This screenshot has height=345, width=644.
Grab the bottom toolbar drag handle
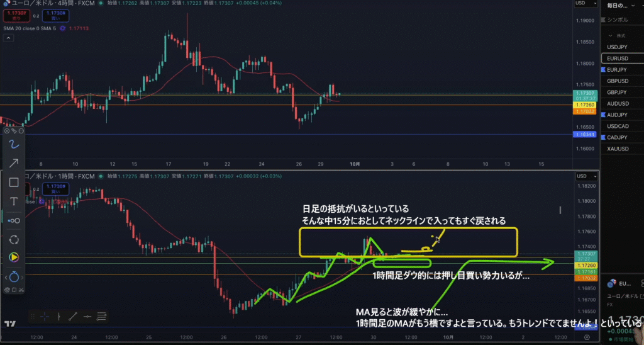click(33, 316)
